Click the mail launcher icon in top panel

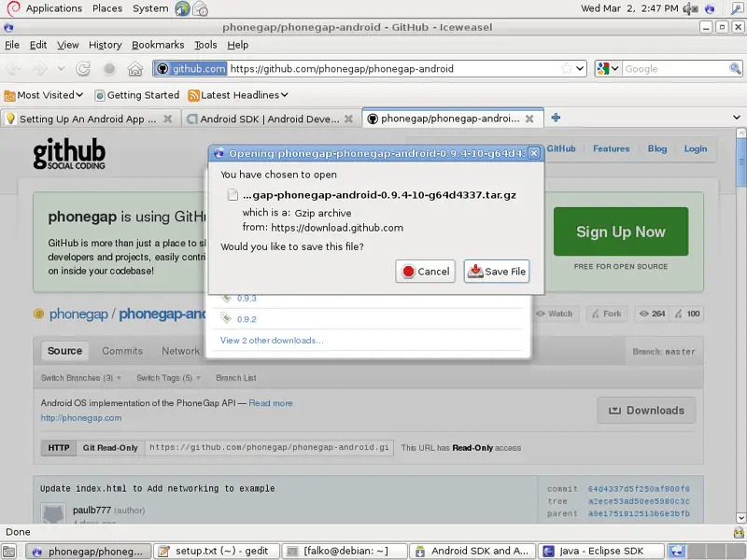[x=200, y=8]
